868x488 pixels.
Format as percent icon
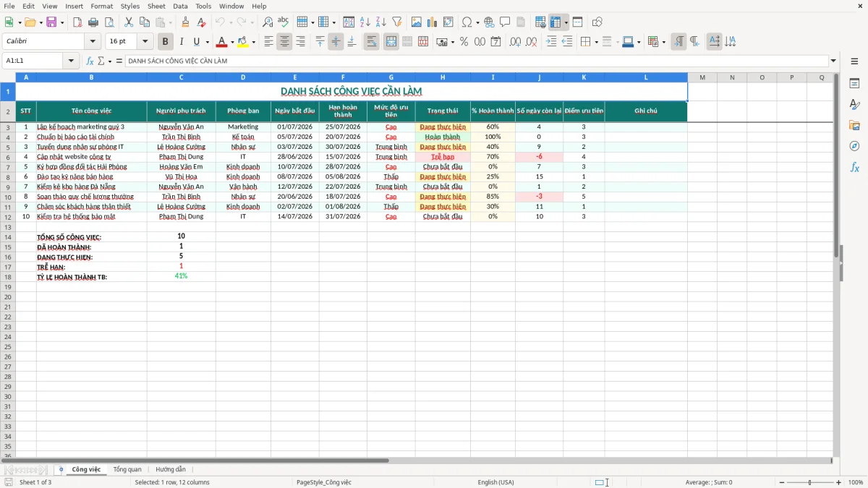coord(464,42)
